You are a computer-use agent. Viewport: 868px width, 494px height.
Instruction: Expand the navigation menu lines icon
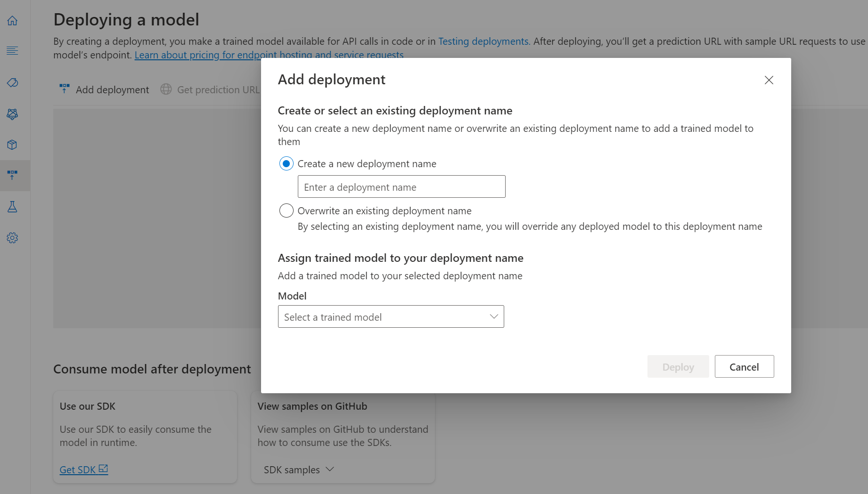tap(12, 50)
